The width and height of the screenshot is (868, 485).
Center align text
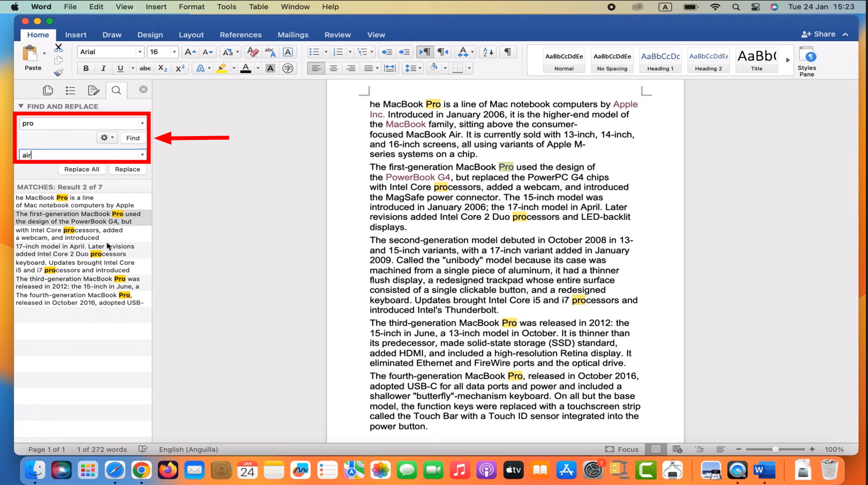[333, 68]
